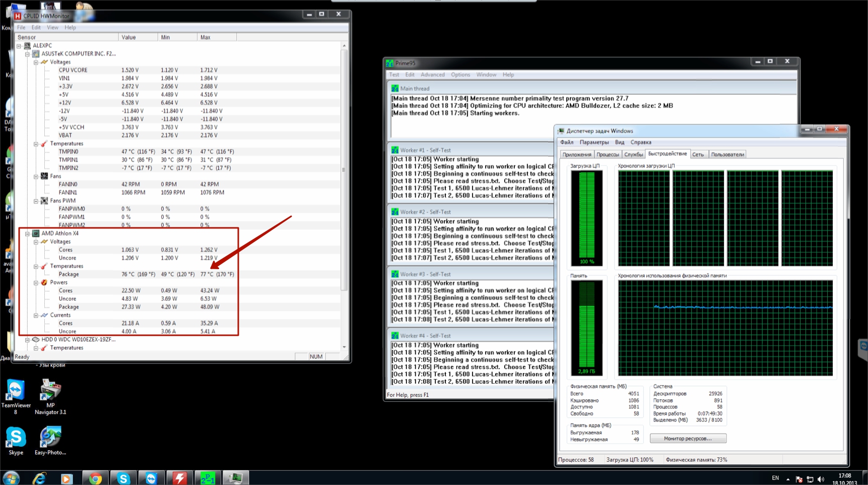Collapse the HDD 0 WDC node
868x485 pixels.
(27, 340)
